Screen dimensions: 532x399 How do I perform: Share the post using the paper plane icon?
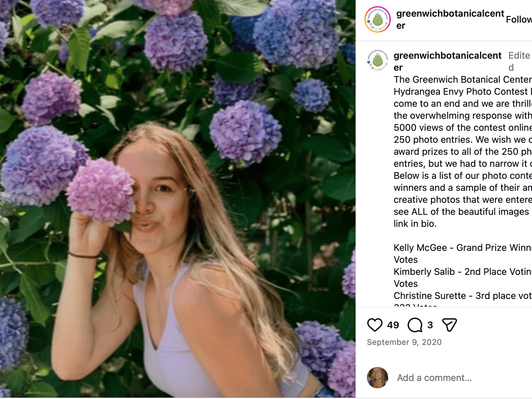[449, 325]
